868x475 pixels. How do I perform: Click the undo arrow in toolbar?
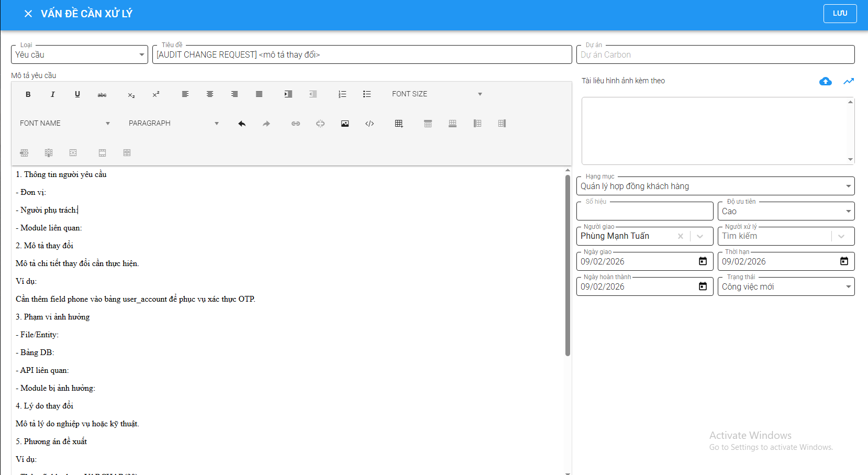pyautogui.click(x=242, y=124)
